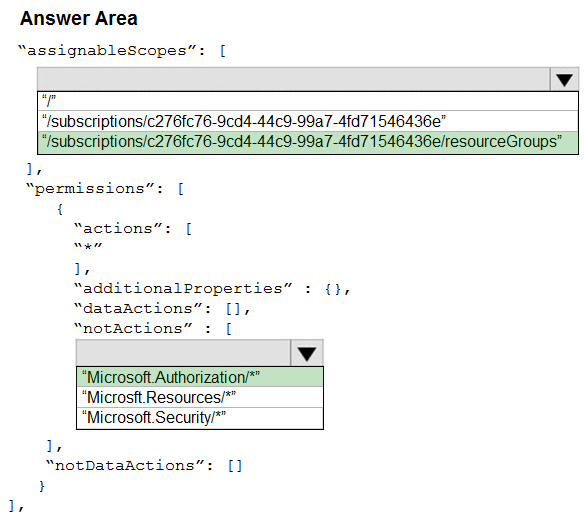
Task: Click the "actions" key text
Action: pos(118,228)
